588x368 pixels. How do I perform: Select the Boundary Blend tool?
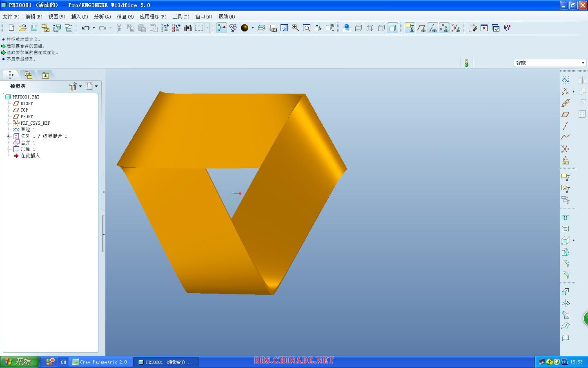(x=565, y=326)
